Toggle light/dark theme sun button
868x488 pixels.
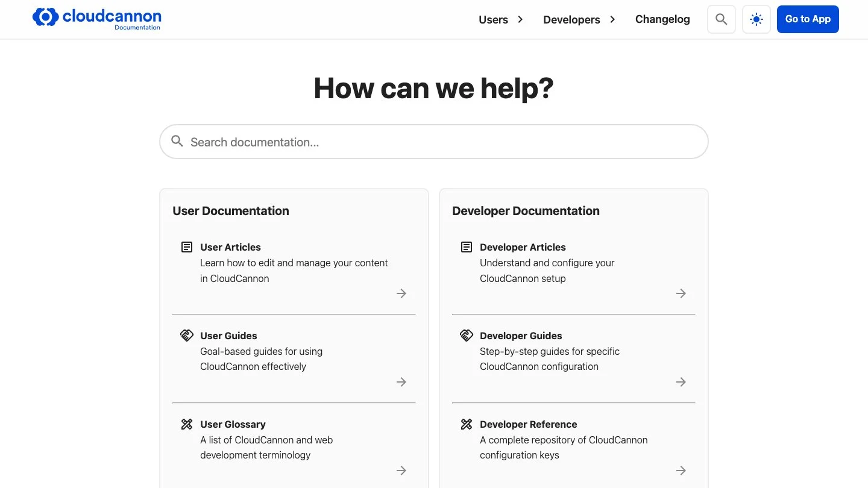[x=756, y=19]
